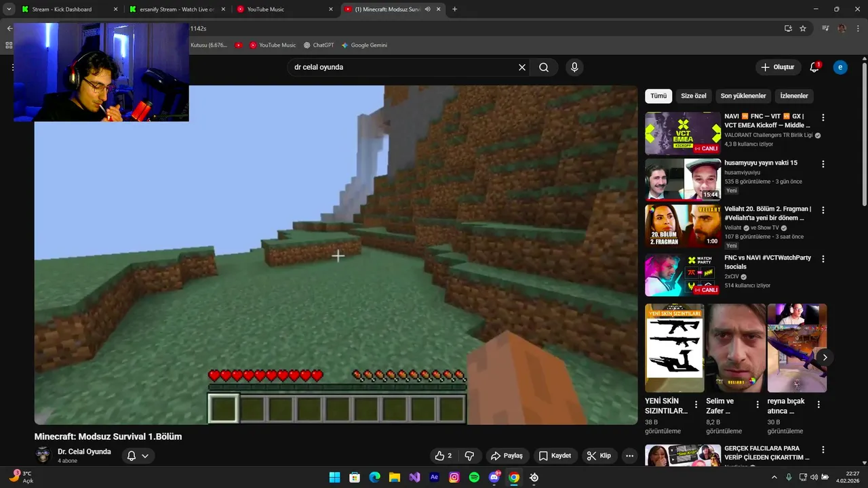Dislike the video with thumbs down
The image size is (868, 488).
coord(469,455)
